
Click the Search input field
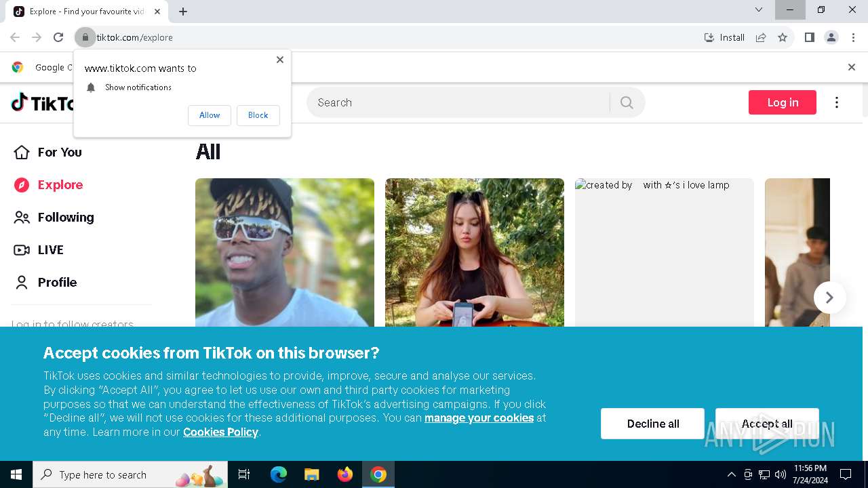click(x=458, y=102)
